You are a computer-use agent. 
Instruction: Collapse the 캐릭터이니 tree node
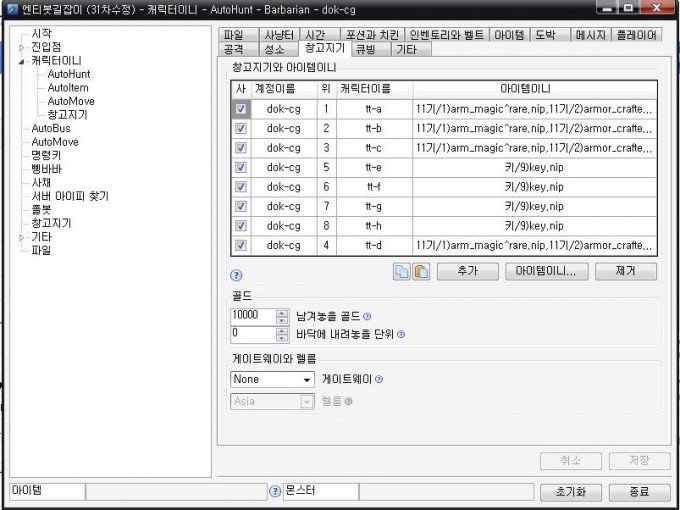click(22, 61)
